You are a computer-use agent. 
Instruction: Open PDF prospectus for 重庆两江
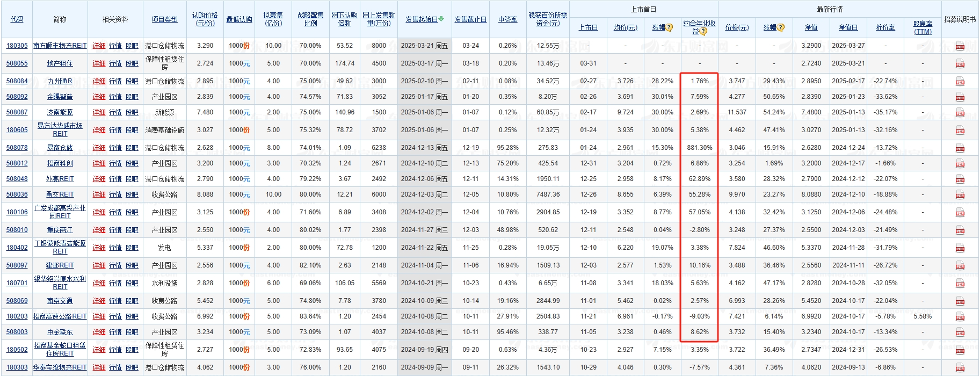coord(960,230)
